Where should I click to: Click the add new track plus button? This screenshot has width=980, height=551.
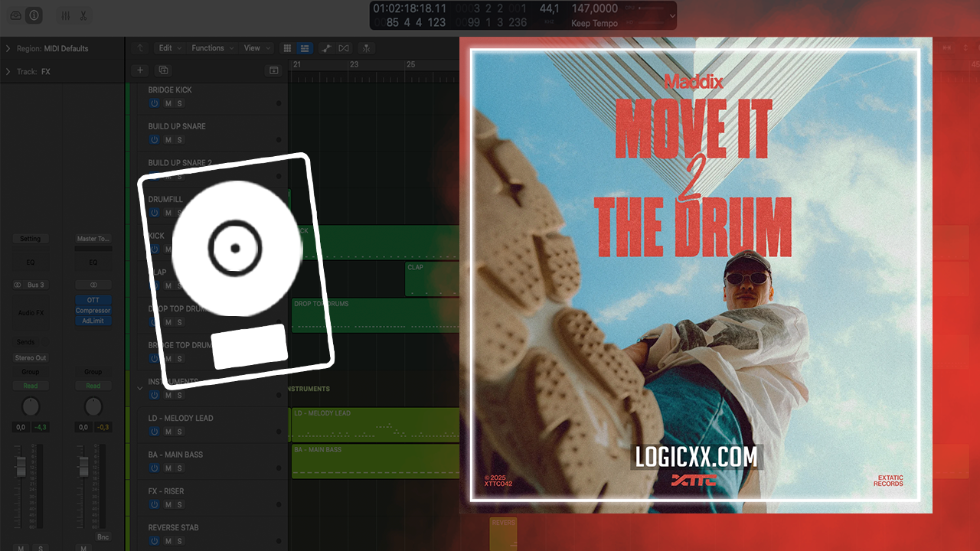139,70
